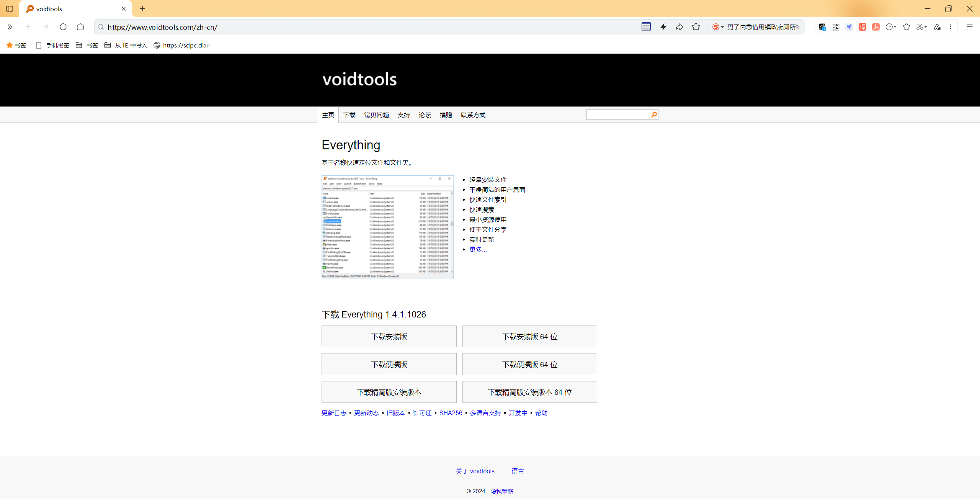Click the share page arrow icon
Screen dimensions: 980x499
coord(679,27)
